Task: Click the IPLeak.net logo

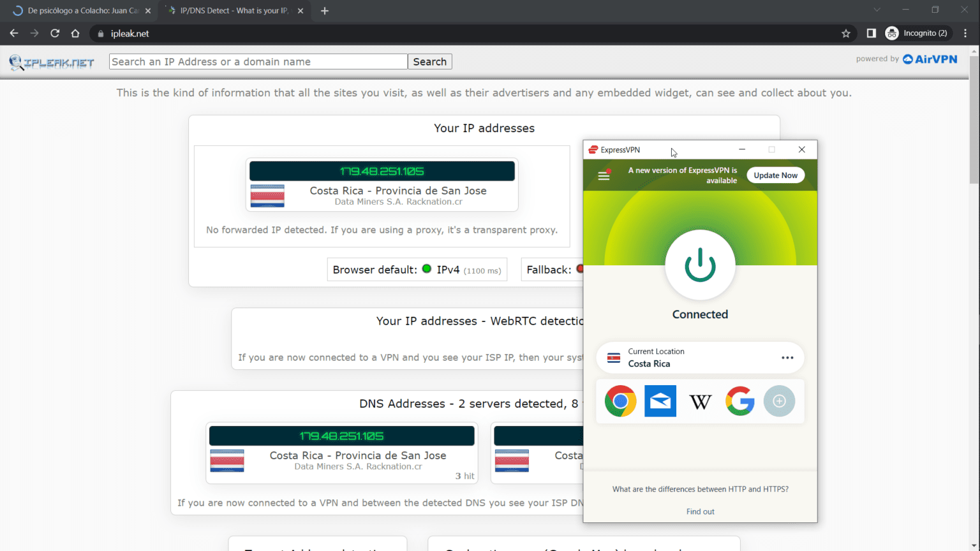Action: 52,62
